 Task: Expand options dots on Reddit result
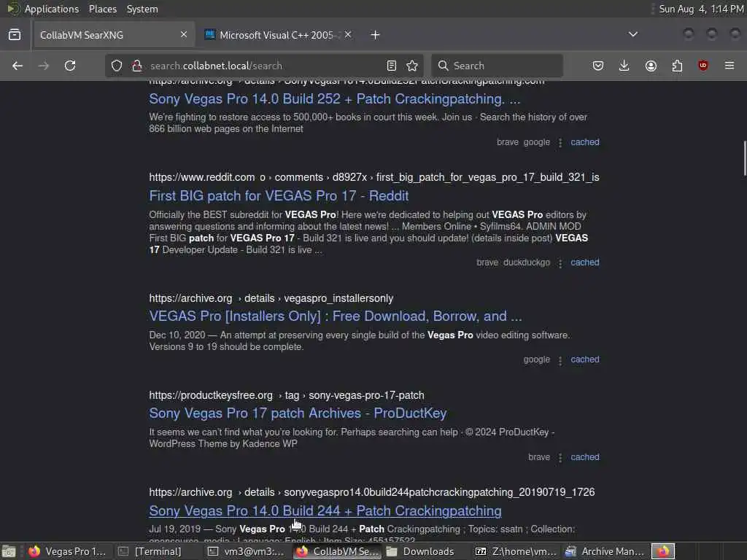coord(560,262)
